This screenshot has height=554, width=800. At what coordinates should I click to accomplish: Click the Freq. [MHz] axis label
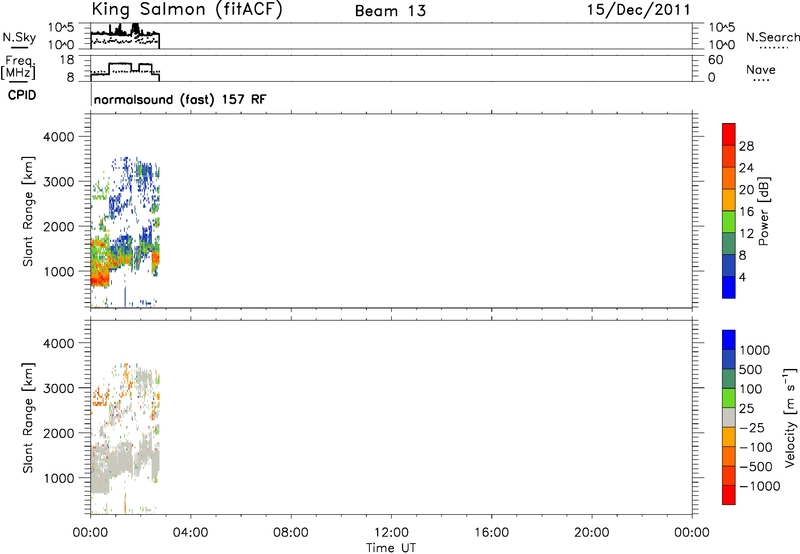(19, 67)
